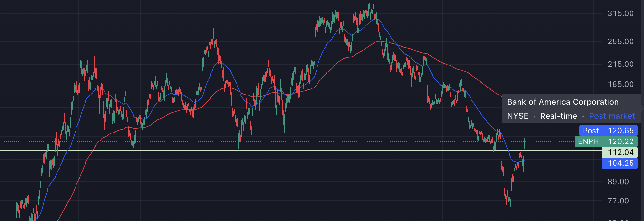Click the 104.25 blue indicator price label
Image resolution: width=644 pixels, height=221 pixels.
(x=621, y=163)
